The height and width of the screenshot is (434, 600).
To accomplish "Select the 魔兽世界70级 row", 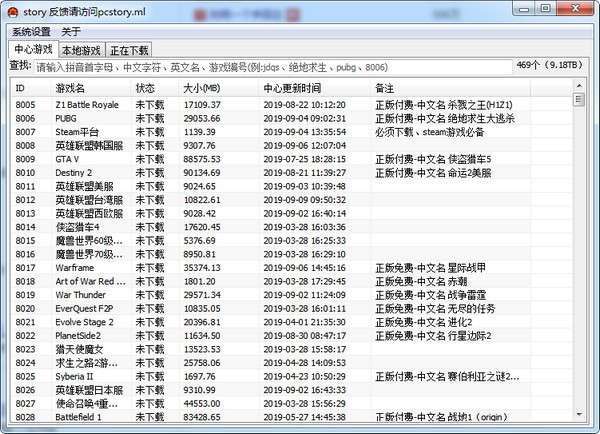I will point(291,254).
